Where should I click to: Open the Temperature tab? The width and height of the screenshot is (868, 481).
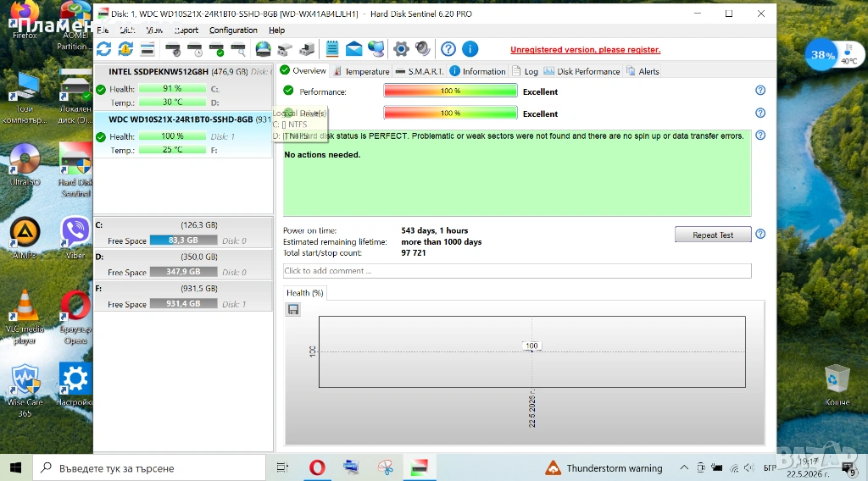(x=361, y=71)
